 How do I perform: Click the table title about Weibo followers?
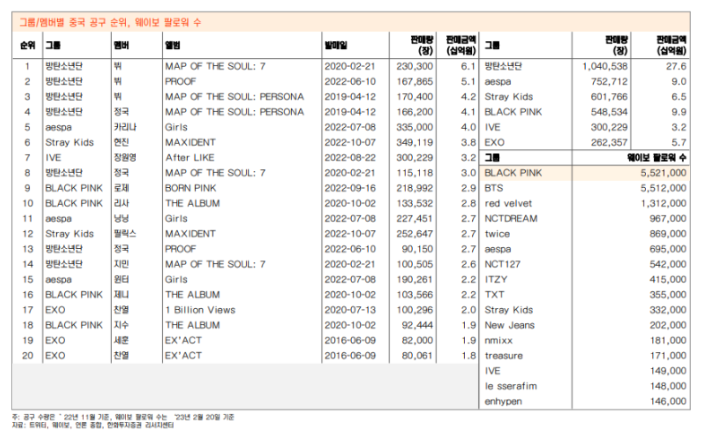(x=110, y=22)
